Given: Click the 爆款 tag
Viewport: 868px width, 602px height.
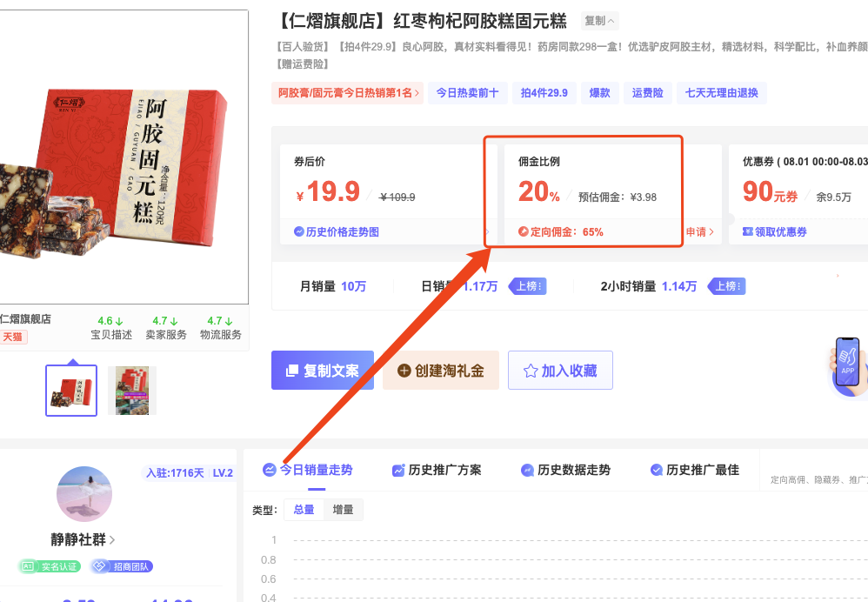Looking at the screenshot, I should point(599,93).
